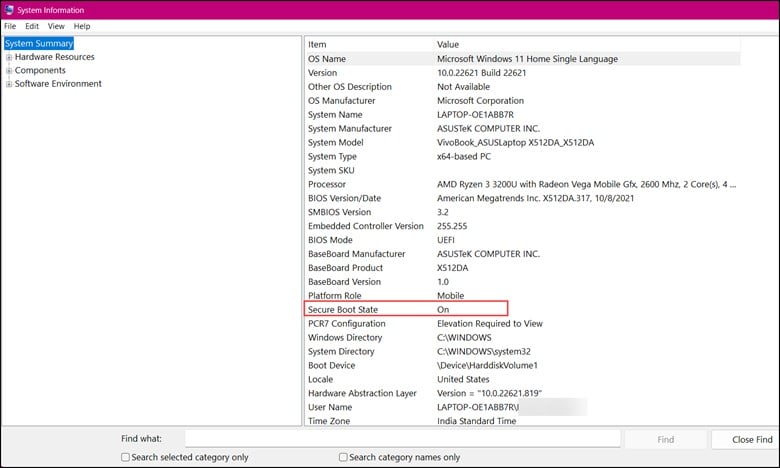This screenshot has height=468, width=780.
Task: Select the Version row label
Action: coord(322,73)
